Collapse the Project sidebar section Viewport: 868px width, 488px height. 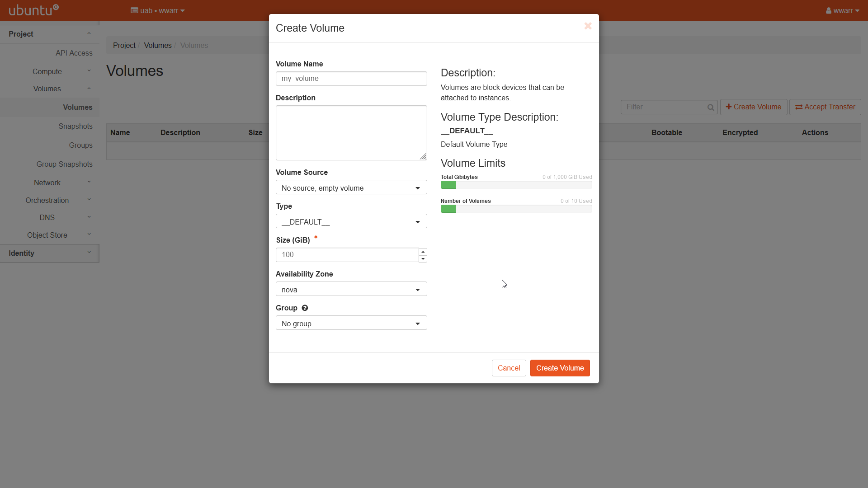pos(50,34)
